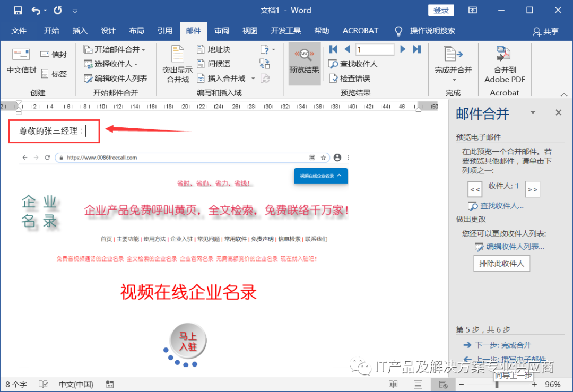Viewport: 573px width, 392px height.
Task: Click the 检查错误 button
Action: [349, 78]
